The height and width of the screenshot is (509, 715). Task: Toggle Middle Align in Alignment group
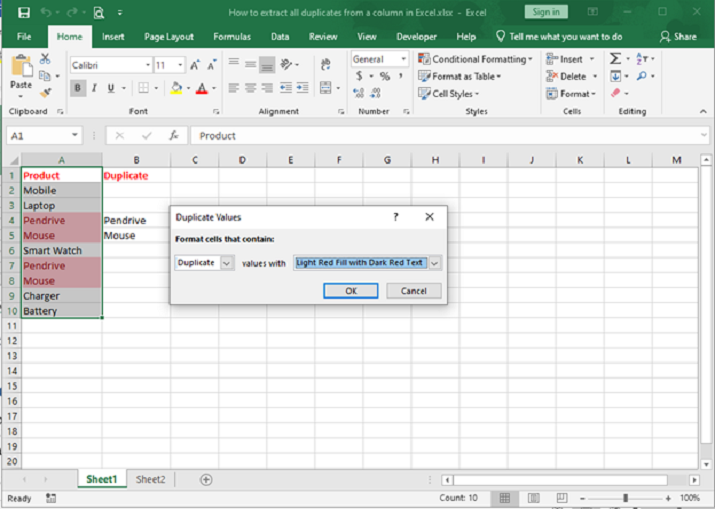(250, 65)
